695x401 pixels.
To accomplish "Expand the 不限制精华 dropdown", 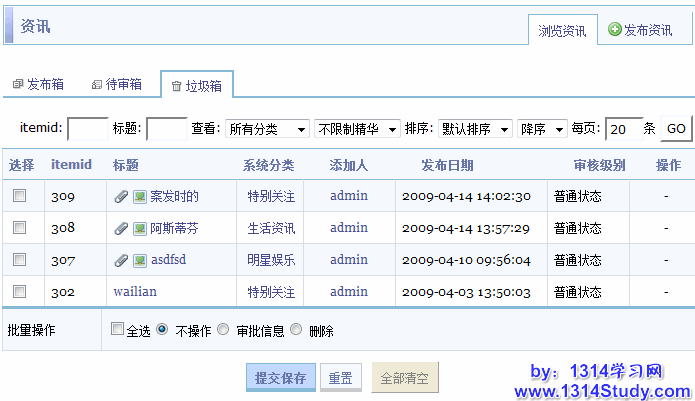I will [357, 129].
